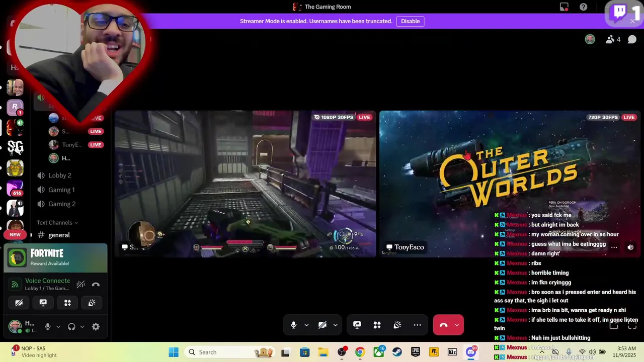The height and width of the screenshot is (362, 644).
Task: Toggle camera button in voice panel
Action: [19, 303]
